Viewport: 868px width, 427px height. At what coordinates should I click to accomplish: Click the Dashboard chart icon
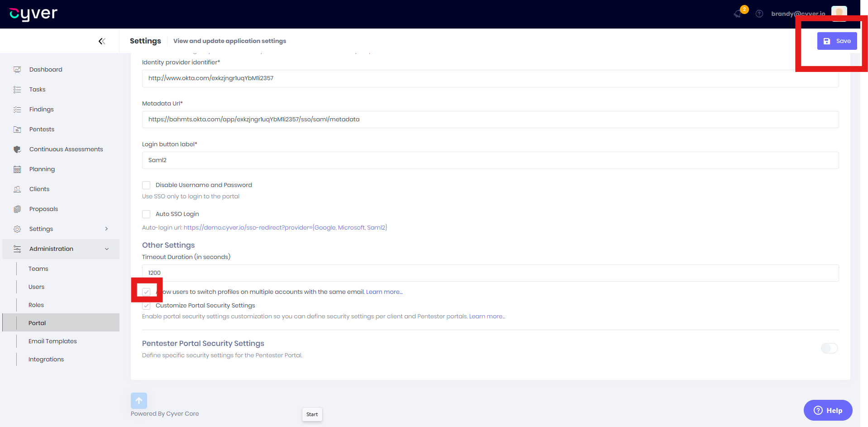(17, 70)
